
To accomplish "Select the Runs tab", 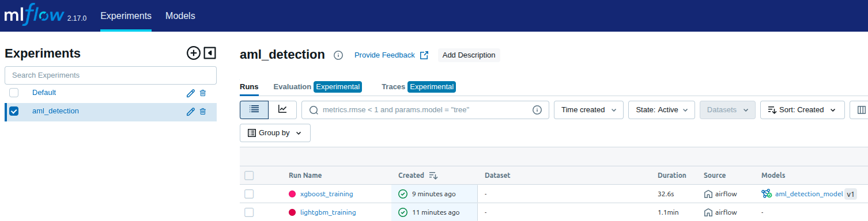I will (249, 87).
